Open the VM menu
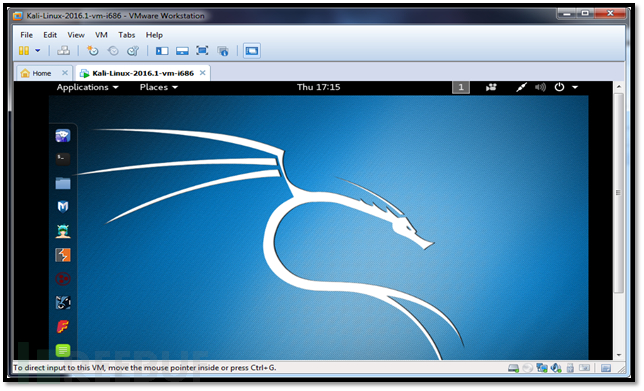644x391 pixels. (x=101, y=35)
